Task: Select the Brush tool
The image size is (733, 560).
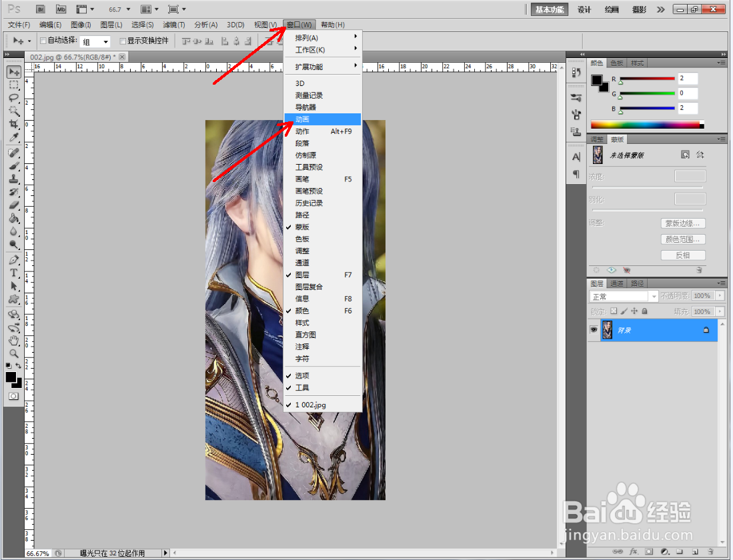Action: point(13,166)
